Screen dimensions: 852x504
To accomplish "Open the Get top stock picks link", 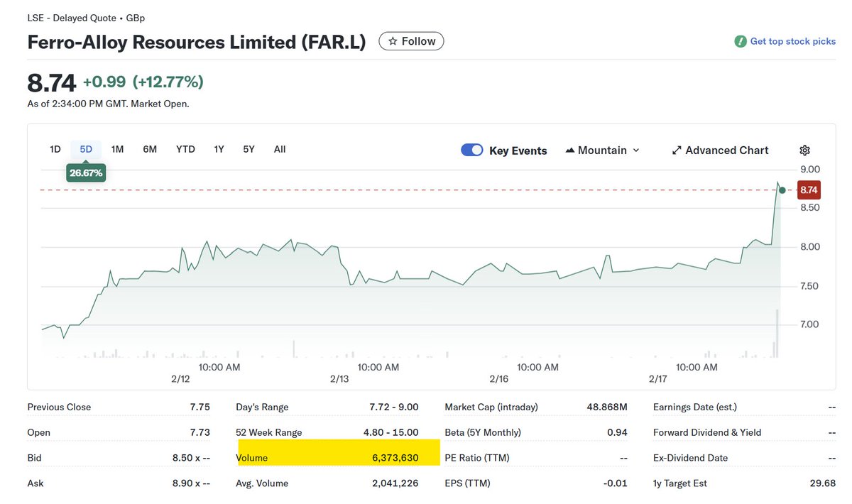I will pos(793,41).
